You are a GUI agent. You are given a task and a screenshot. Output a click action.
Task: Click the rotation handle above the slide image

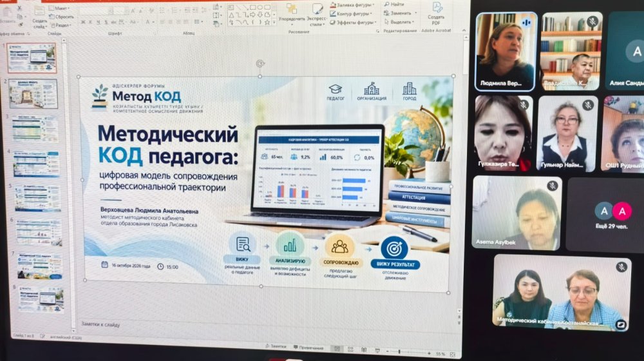click(260, 63)
